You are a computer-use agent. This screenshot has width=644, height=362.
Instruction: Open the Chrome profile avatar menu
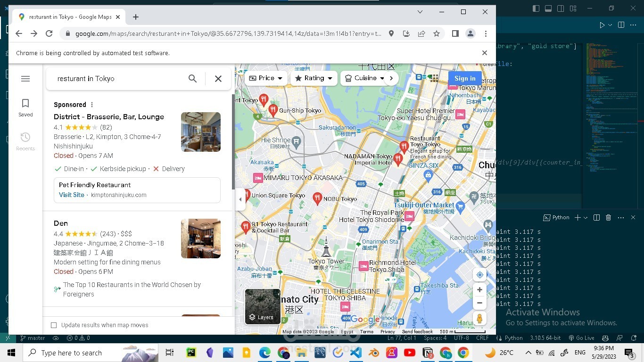click(470, 33)
